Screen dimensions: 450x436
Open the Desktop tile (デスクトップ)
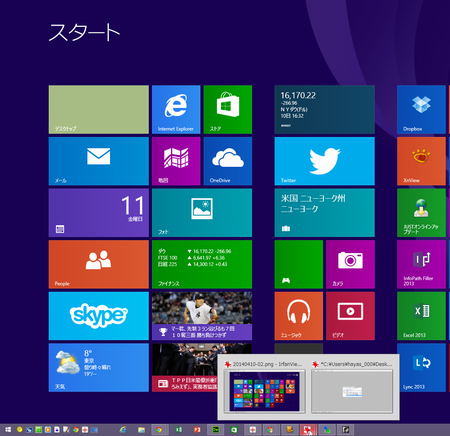(99, 109)
